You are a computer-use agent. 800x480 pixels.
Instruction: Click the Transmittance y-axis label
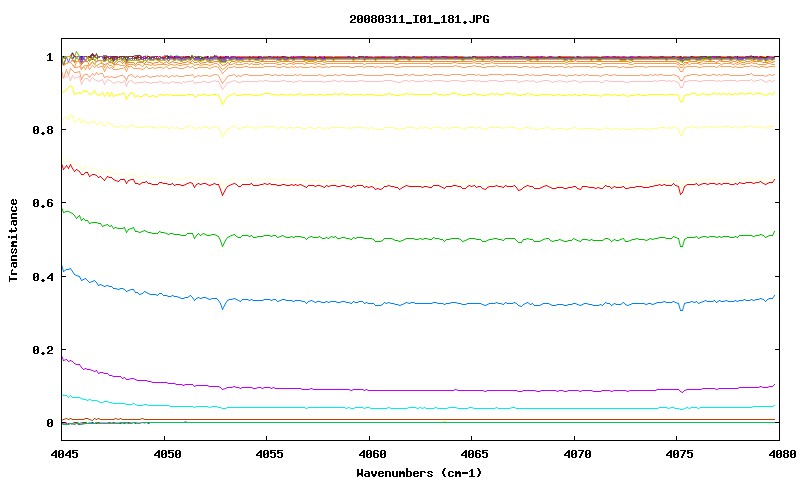(13, 240)
